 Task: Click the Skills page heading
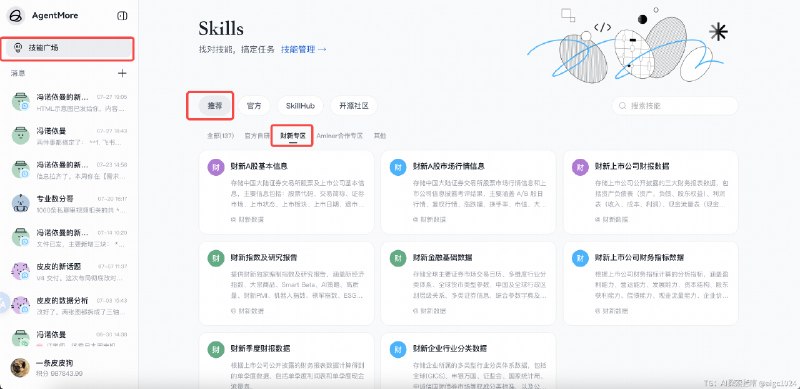221,29
